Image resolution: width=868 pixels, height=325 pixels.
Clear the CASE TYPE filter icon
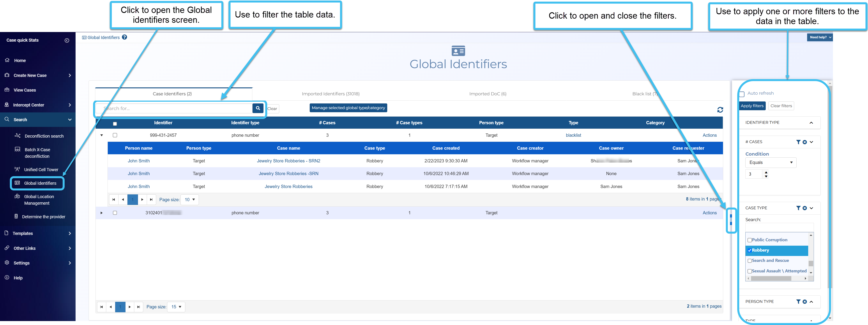point(805,208)
